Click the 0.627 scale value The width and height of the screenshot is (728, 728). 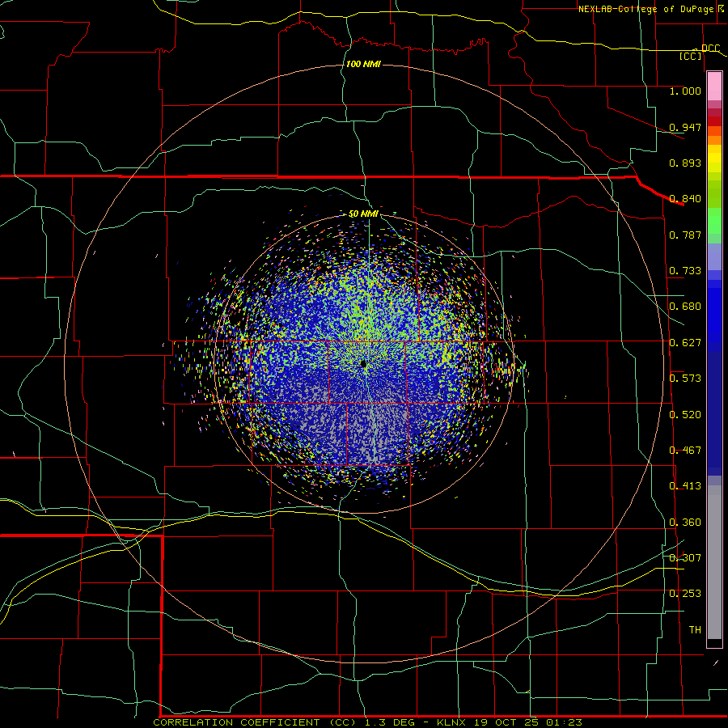[x=685, y=343]
